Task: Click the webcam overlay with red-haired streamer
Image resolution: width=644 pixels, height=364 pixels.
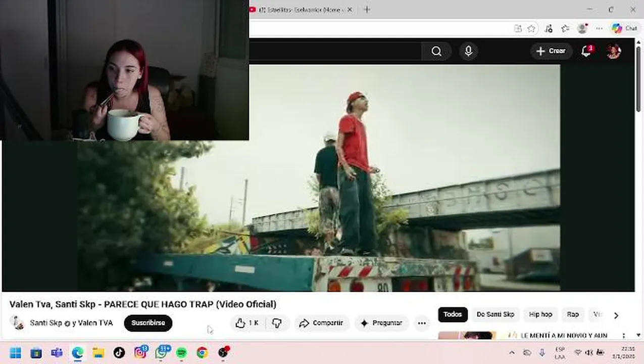Action: click(124, 70)
